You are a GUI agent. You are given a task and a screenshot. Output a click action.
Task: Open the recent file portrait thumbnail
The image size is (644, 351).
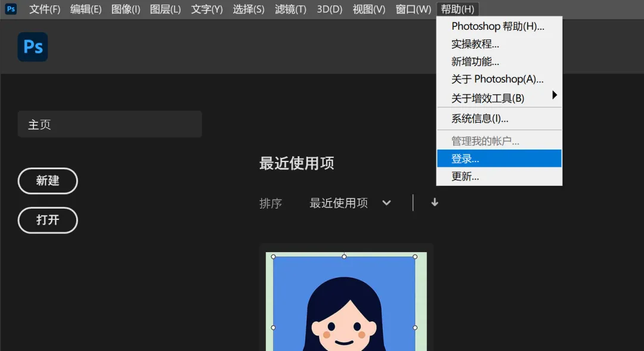[346, 302]
